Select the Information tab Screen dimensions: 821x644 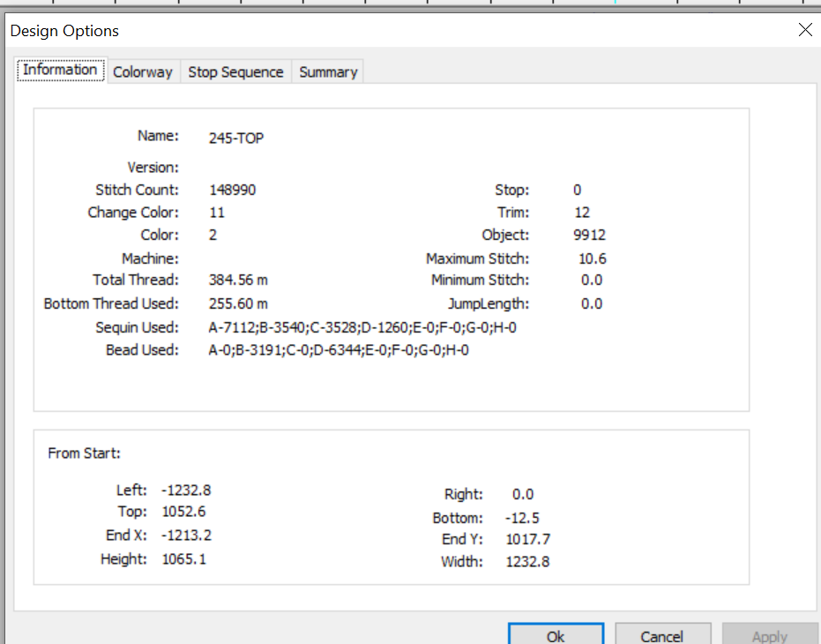pos(60,70)
